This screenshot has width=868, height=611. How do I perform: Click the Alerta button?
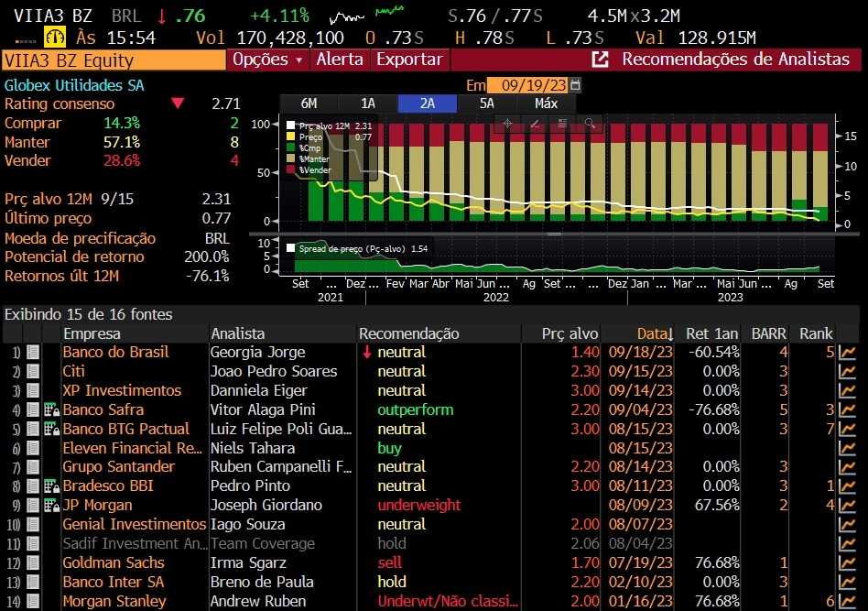point(340,60)
